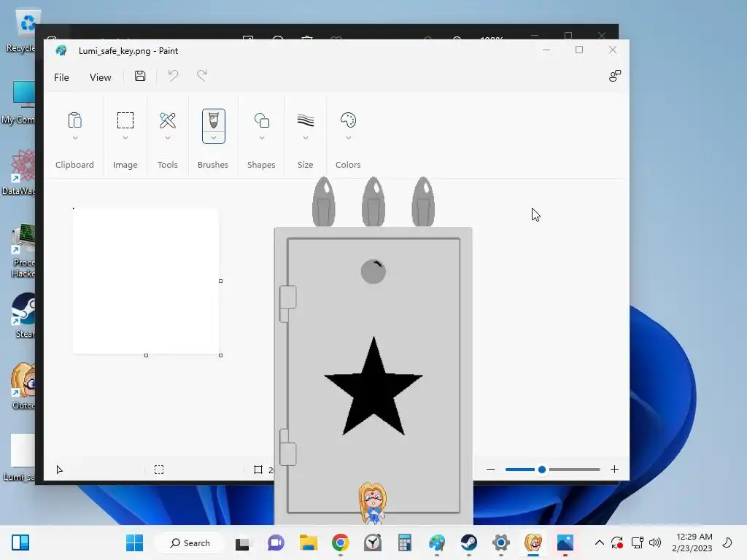
Task: Click the black star on the safe
Action: (373, 388)
